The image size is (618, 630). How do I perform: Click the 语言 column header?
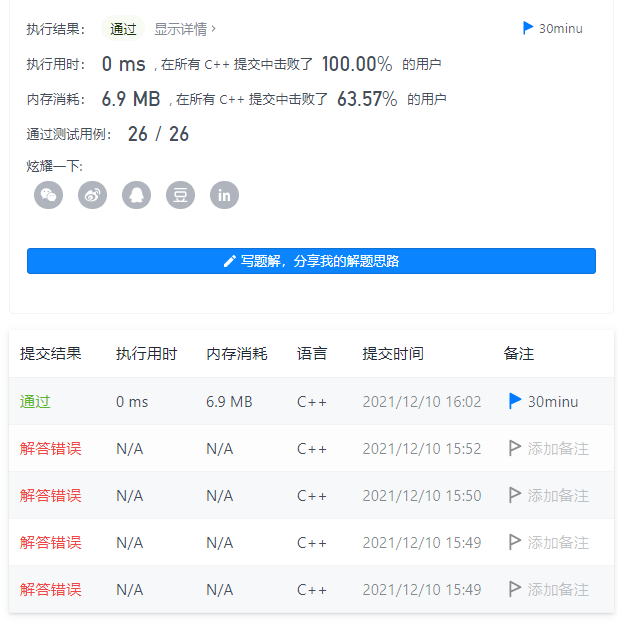312,354
